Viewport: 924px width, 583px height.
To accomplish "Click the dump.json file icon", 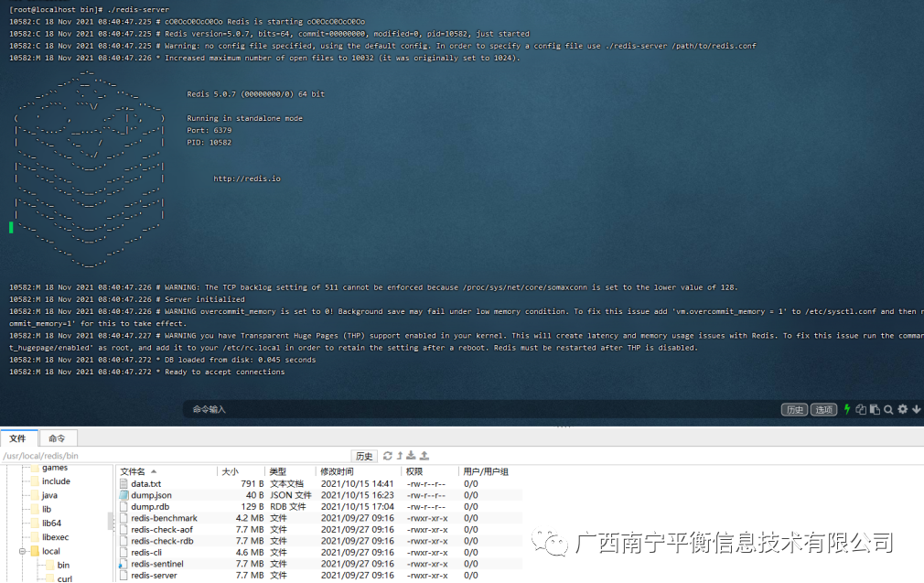I will (124, 495).
